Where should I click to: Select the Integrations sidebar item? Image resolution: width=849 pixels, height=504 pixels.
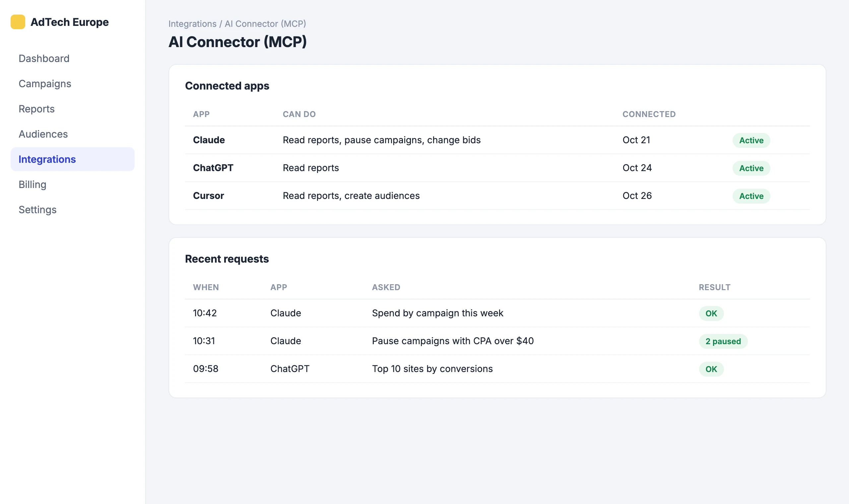(72, 159)
